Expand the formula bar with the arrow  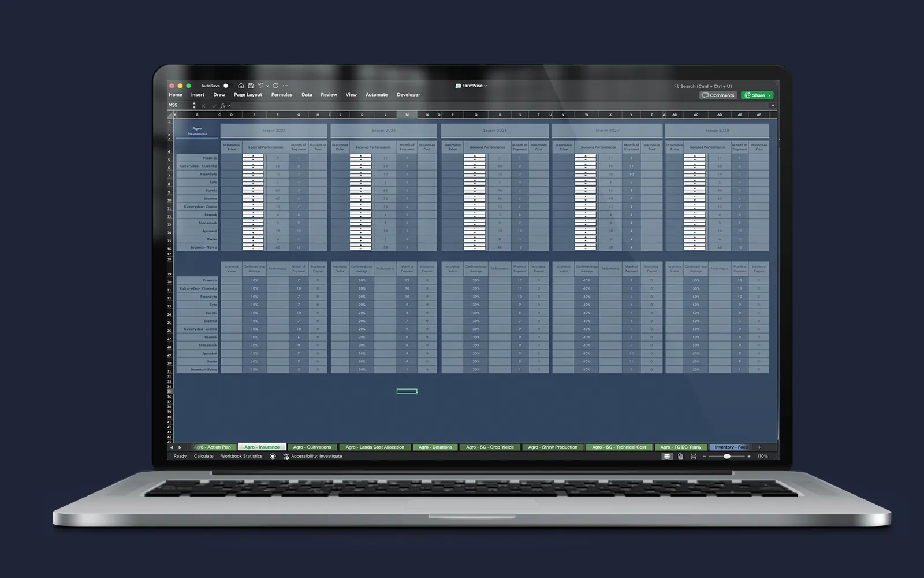pyautogui.click(x=773, y=106)
